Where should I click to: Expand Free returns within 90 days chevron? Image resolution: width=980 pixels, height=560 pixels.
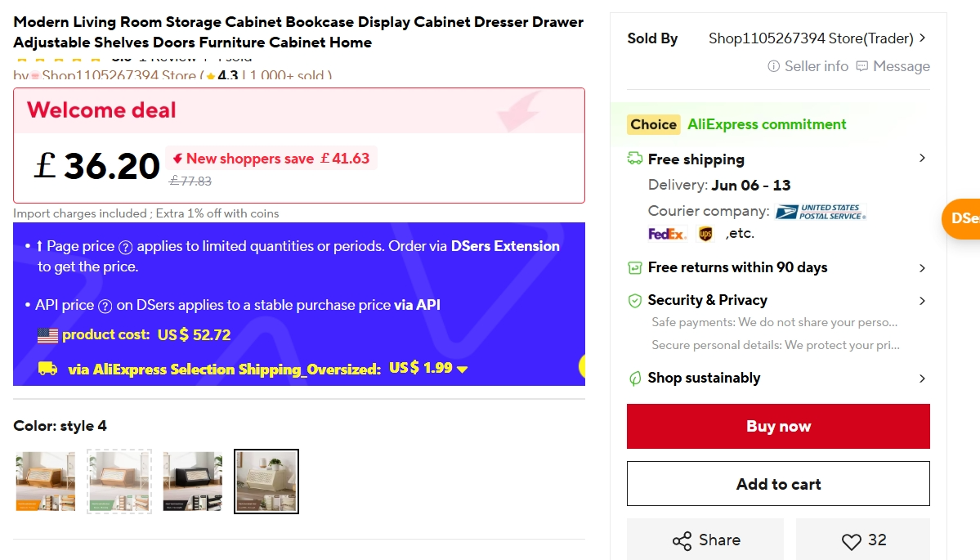click(x=922, y=268)
